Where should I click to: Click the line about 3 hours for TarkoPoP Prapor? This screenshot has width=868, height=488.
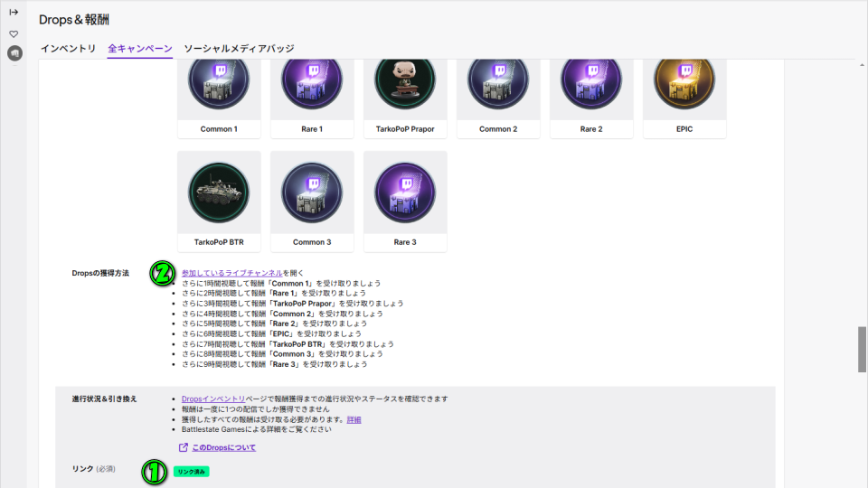tap(292, 304)
